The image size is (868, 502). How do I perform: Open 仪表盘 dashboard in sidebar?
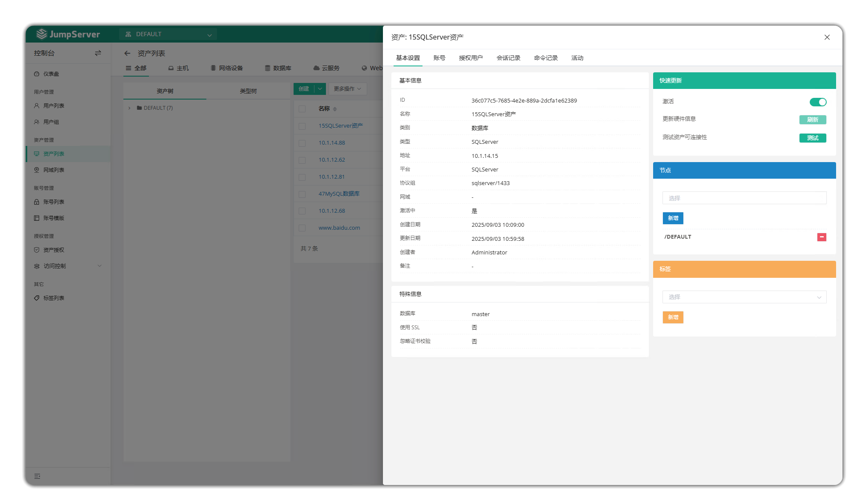coord(51,74)
